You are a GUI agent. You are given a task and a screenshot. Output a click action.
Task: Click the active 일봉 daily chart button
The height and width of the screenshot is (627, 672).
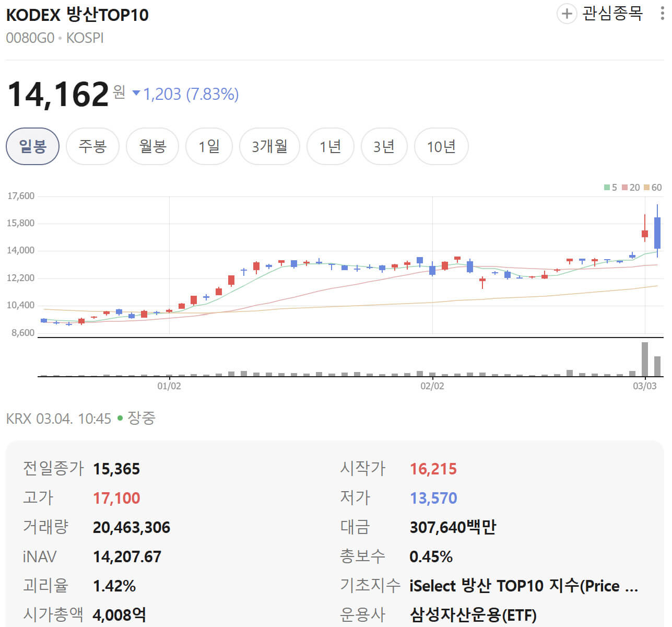32,147
